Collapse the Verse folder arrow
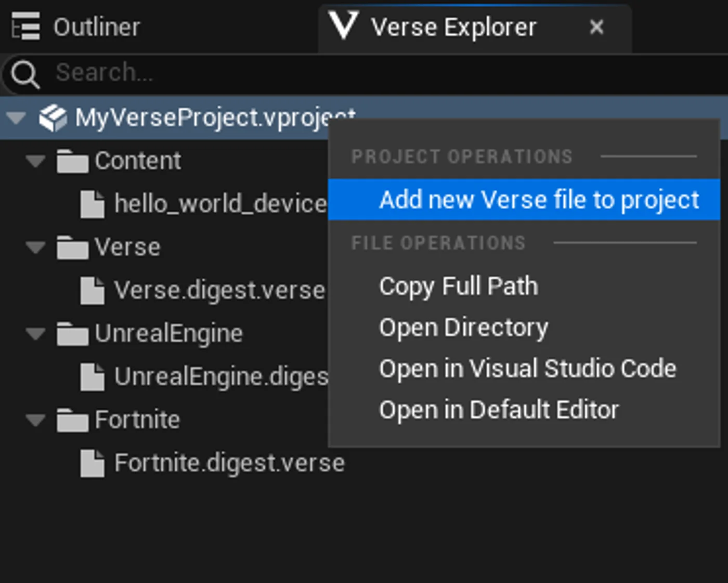Image resolution: width=728 pixels, height=583 pixels. 36,247
